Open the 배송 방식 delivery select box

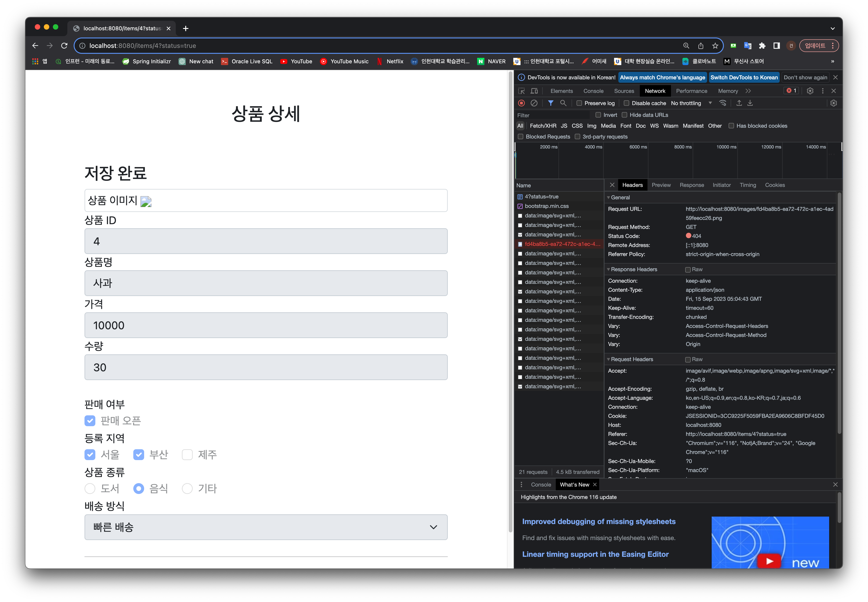(x=266, y=527)
